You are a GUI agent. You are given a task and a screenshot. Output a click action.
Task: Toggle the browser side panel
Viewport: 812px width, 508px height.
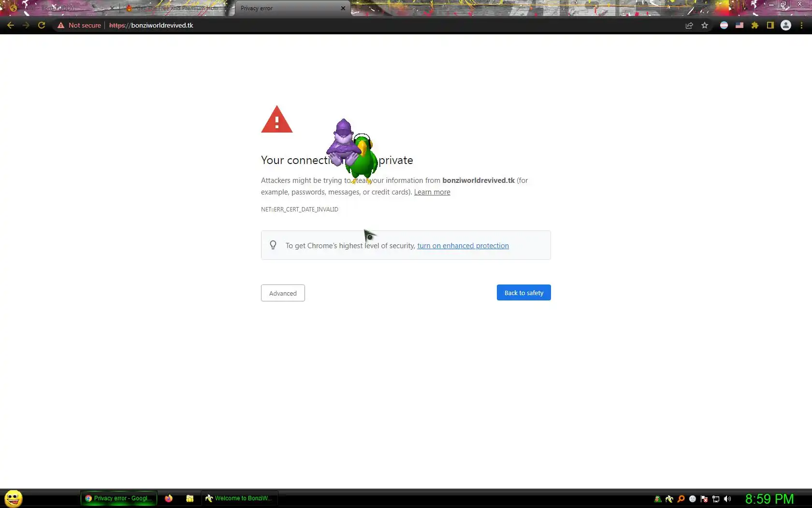tap(770, 25)
